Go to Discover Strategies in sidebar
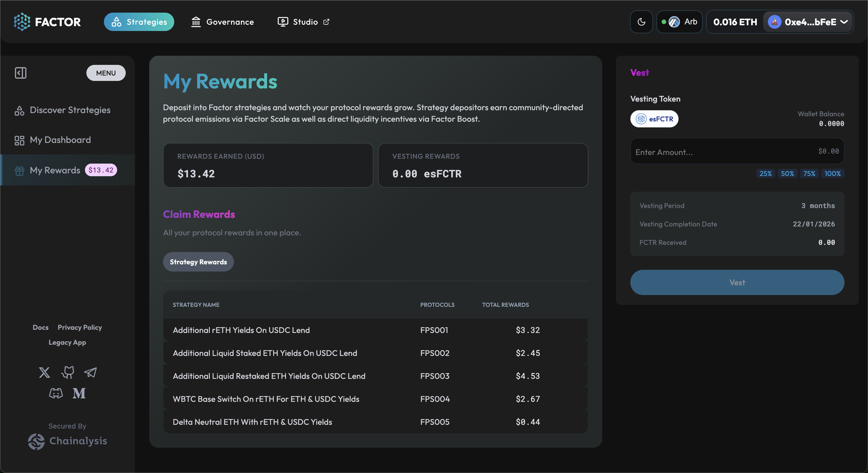 [70, 110]
